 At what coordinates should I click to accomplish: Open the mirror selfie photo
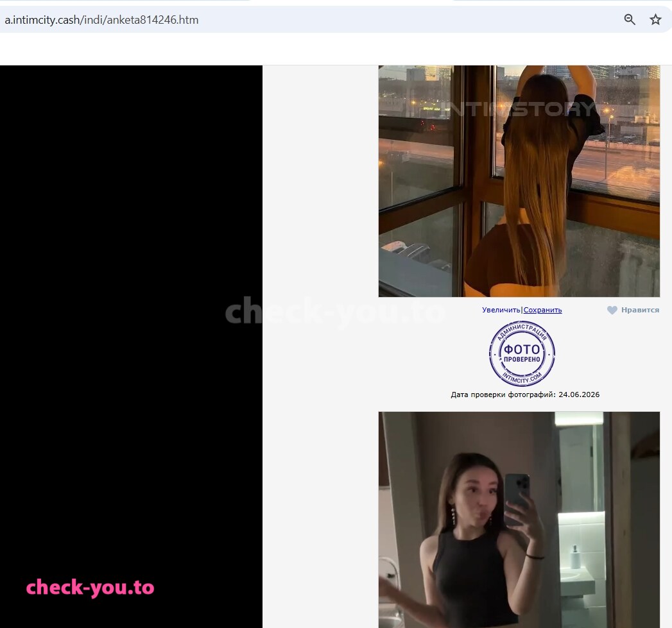click(519, 520)
